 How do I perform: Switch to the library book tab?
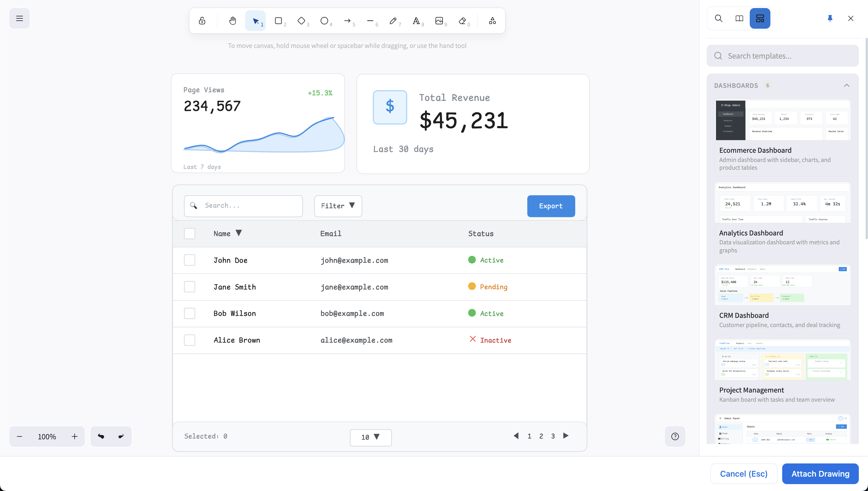(739, 18)
